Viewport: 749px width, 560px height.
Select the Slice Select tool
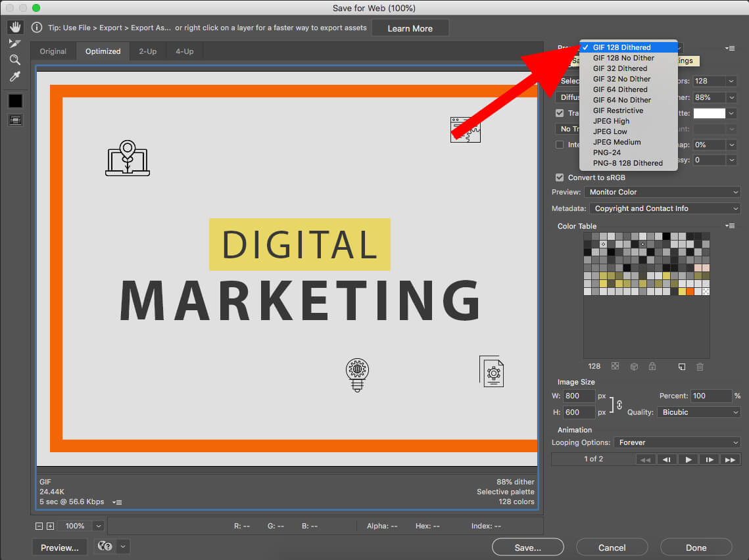pyautogui.click(x=15, y=43)
